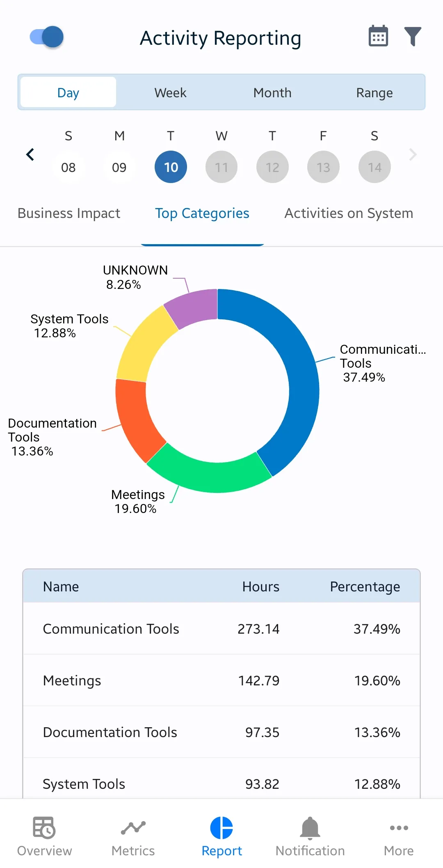Image resolution: width=443 pixels, height=868 pixels.
Task: Toggle the blue switch beside Activity Reporting
Action: tap(47, 37)
